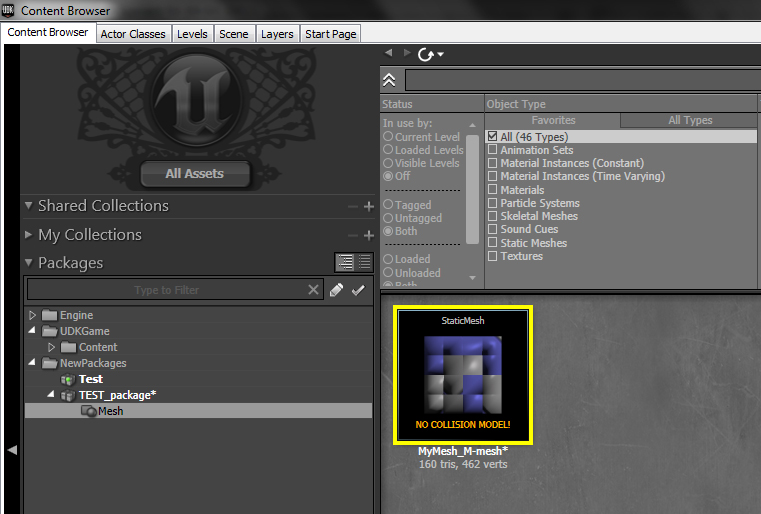Screen dimensions: 761x514
Task: Collapse the UDKGame folder tree
Action: click(x=32, y=331)
